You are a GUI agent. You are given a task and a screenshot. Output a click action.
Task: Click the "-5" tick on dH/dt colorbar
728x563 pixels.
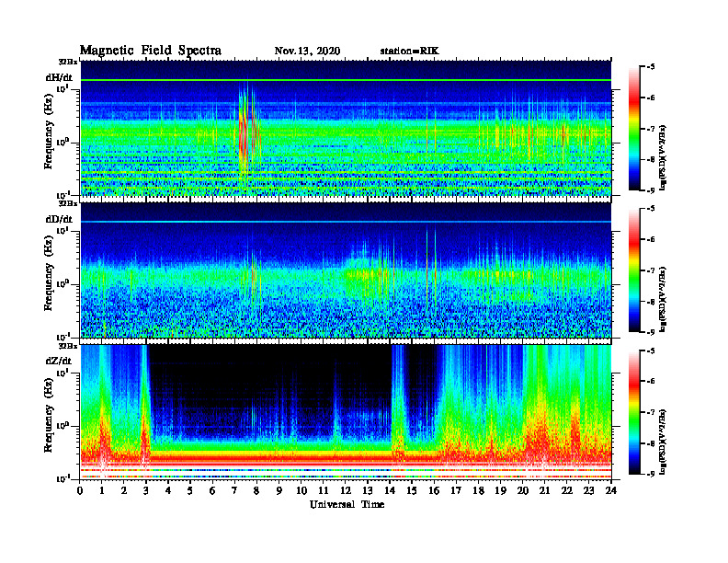651,67
